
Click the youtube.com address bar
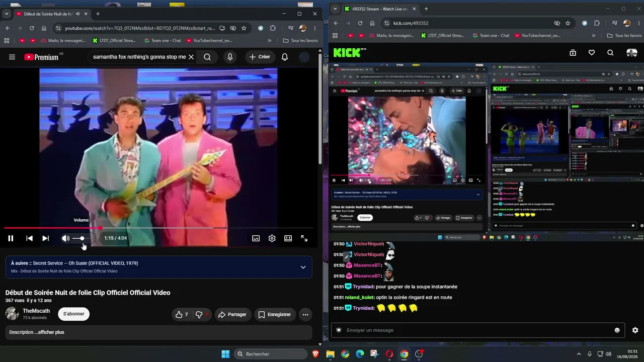click(140, 28)
